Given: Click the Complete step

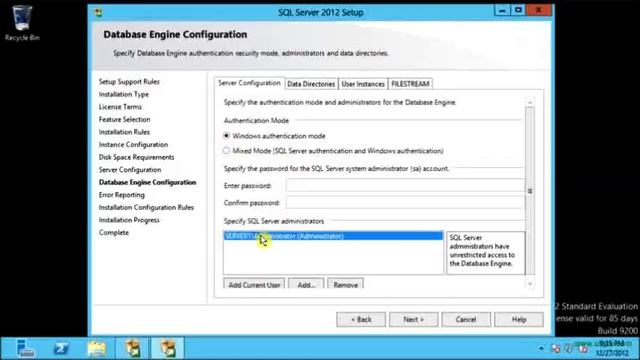Looking at the screenshot, I should (113, 233).
